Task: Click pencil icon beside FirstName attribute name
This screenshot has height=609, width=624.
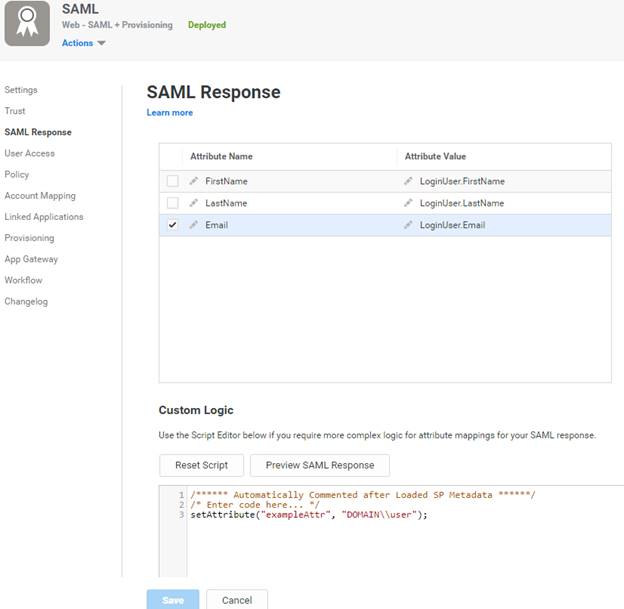Action: coord(194,181)
